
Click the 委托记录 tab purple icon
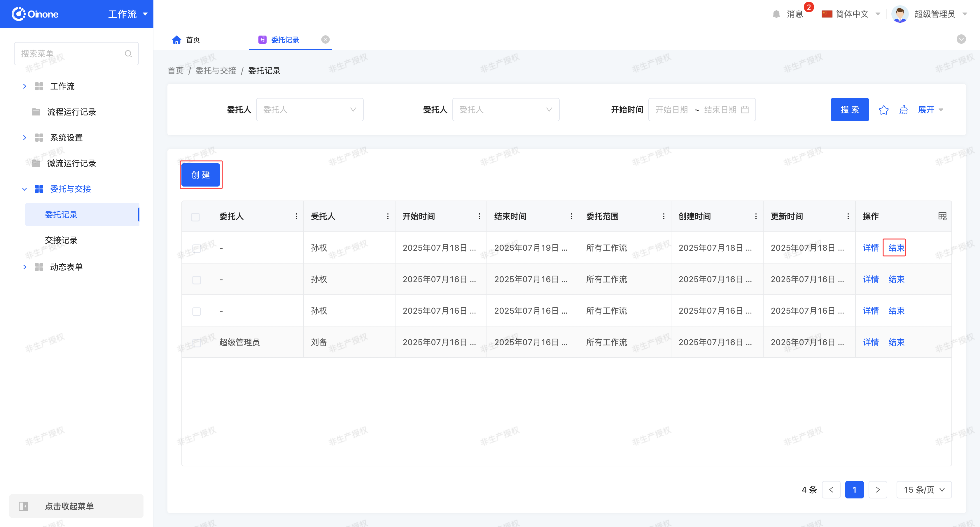262,40
